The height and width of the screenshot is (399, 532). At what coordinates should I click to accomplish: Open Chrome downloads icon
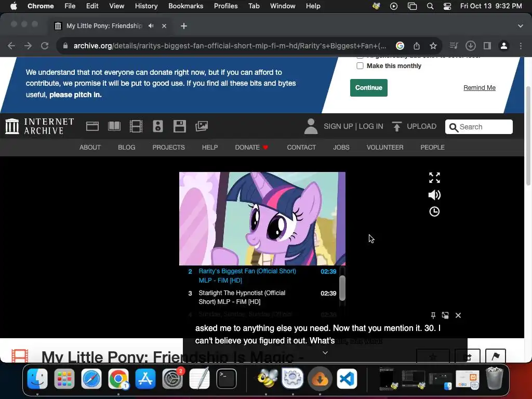[x=471, y=46]
